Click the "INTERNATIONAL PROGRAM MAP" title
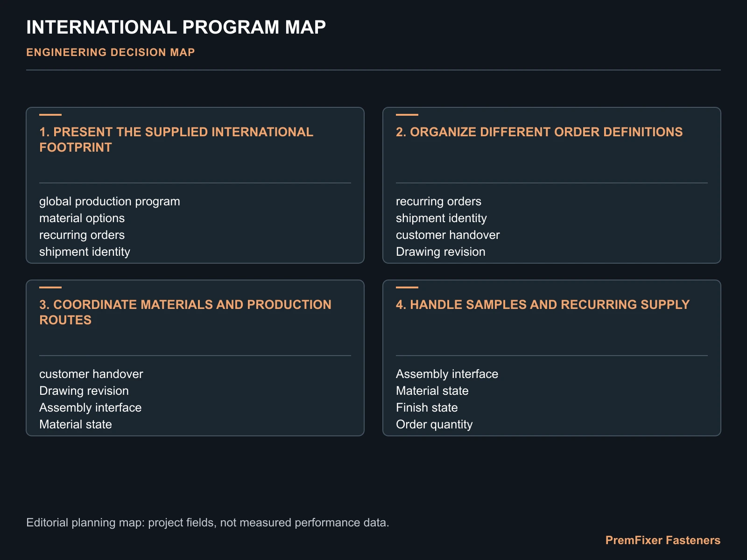 tap(176, 27)
